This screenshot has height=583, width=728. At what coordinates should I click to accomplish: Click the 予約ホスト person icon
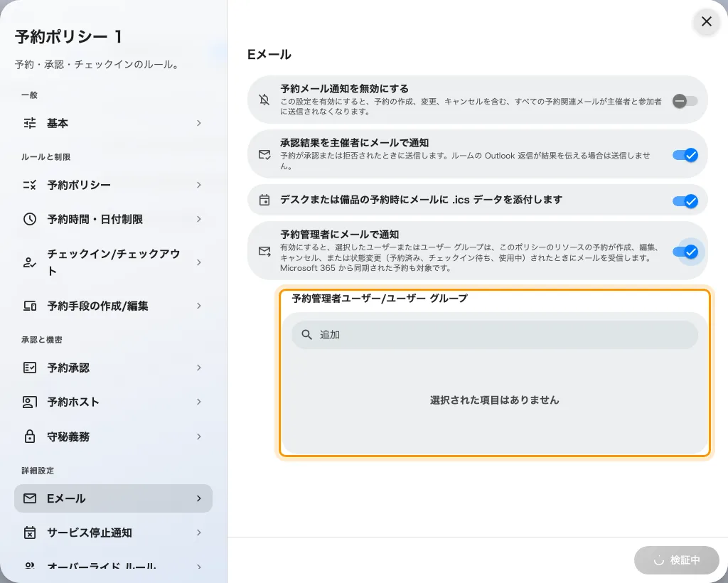30,402
